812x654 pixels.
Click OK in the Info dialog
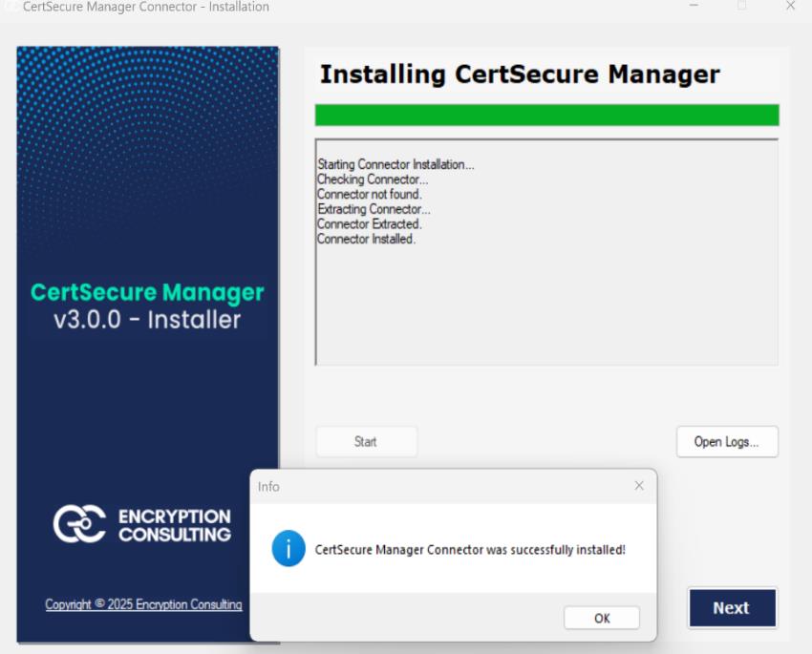point(601,618)
